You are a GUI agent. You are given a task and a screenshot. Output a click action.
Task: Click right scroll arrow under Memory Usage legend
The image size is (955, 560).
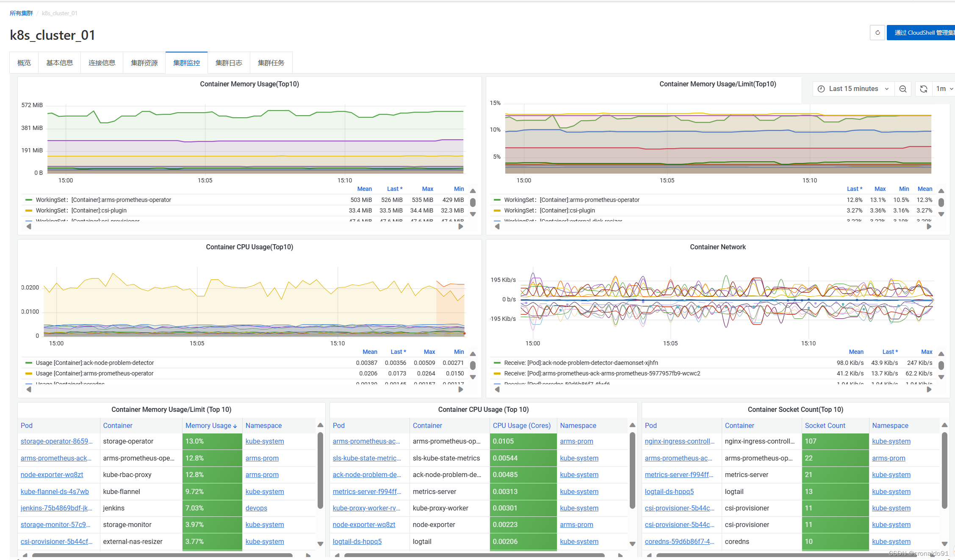(x=461, y=226)
